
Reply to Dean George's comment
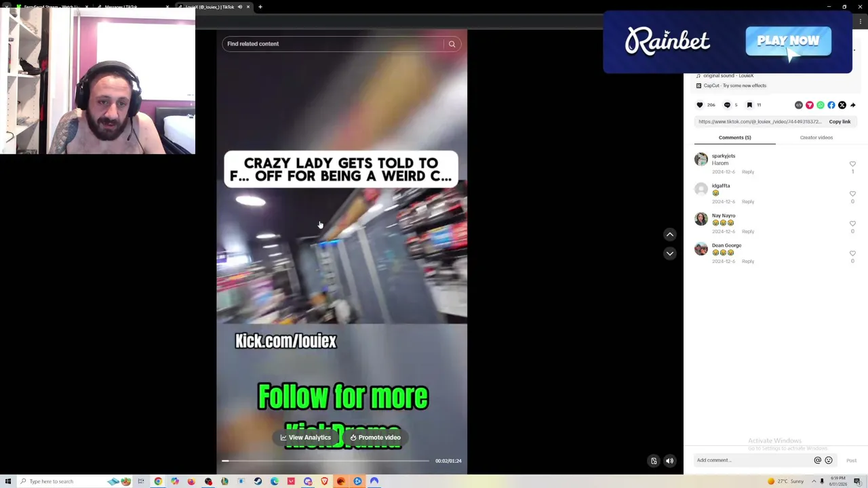click(748, 262)
